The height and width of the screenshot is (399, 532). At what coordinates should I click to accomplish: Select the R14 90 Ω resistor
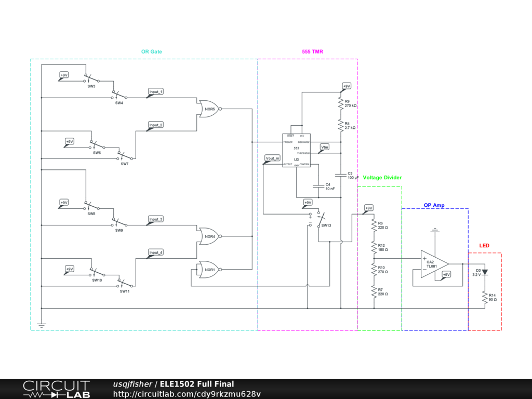(x=485, y=297)
